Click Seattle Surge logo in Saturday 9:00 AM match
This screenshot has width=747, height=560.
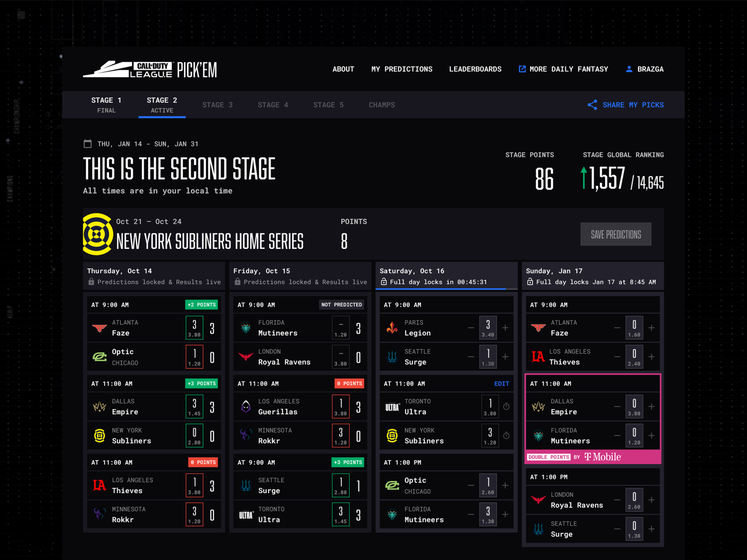tap(392, 357)
